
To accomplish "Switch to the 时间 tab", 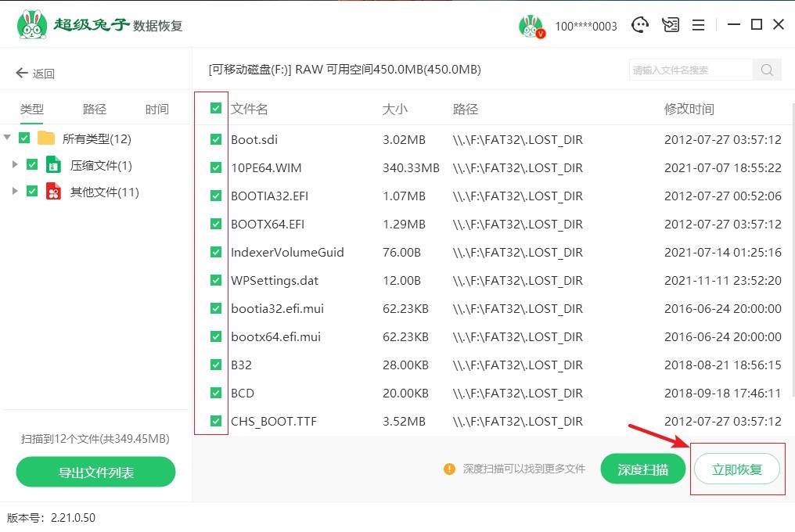I will (156, 109).
